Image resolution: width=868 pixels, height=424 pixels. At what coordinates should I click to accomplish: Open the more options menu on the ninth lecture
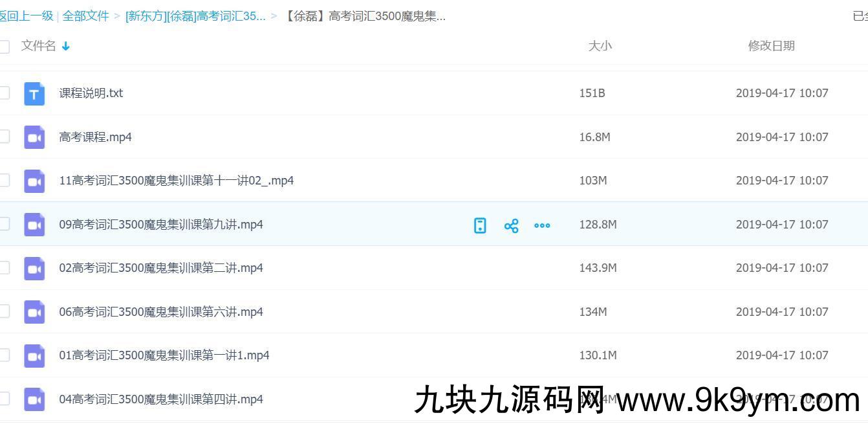tap(542, 225)
